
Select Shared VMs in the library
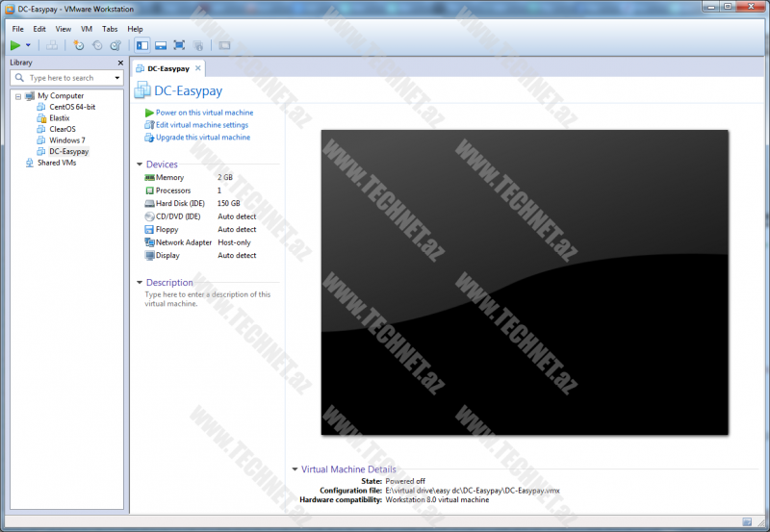[x=56, y=163]
